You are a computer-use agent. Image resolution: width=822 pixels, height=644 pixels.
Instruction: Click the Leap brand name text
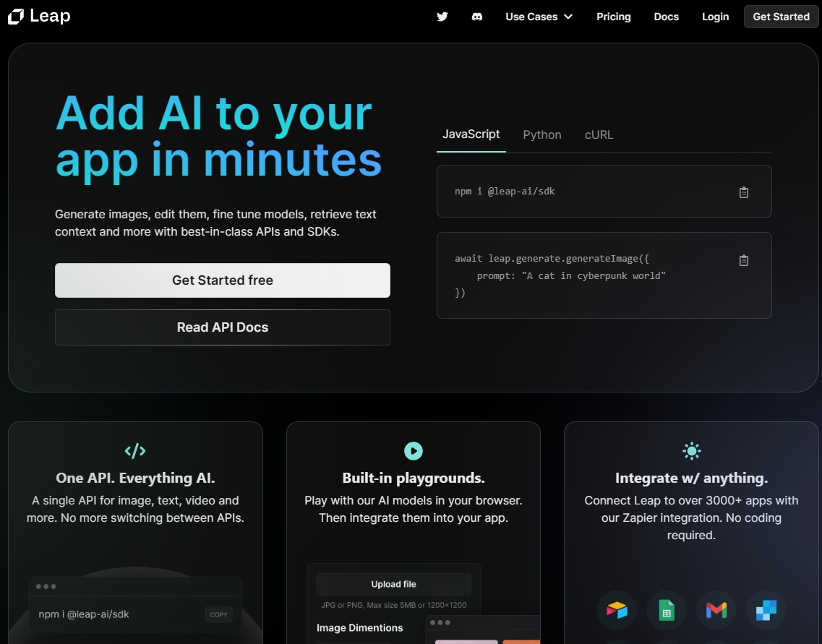tap(50, 16)
